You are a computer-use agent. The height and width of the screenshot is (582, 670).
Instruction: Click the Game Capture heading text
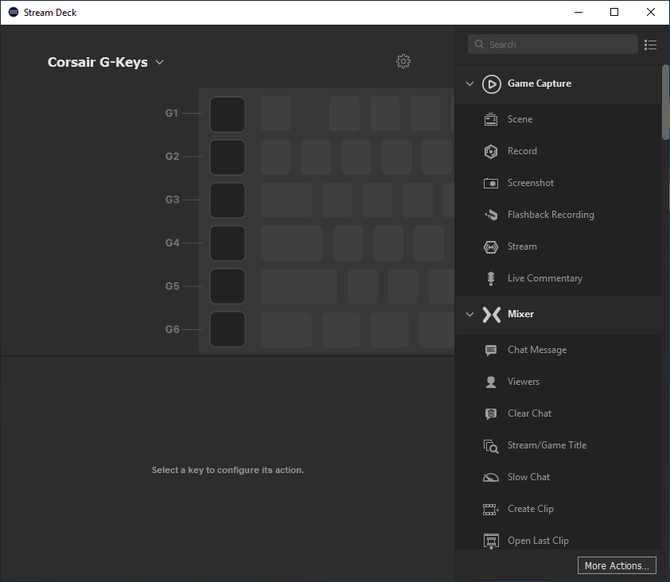pos(539,84)
